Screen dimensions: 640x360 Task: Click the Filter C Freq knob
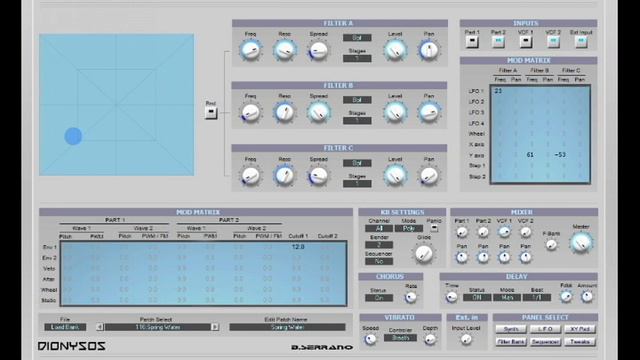250,176
